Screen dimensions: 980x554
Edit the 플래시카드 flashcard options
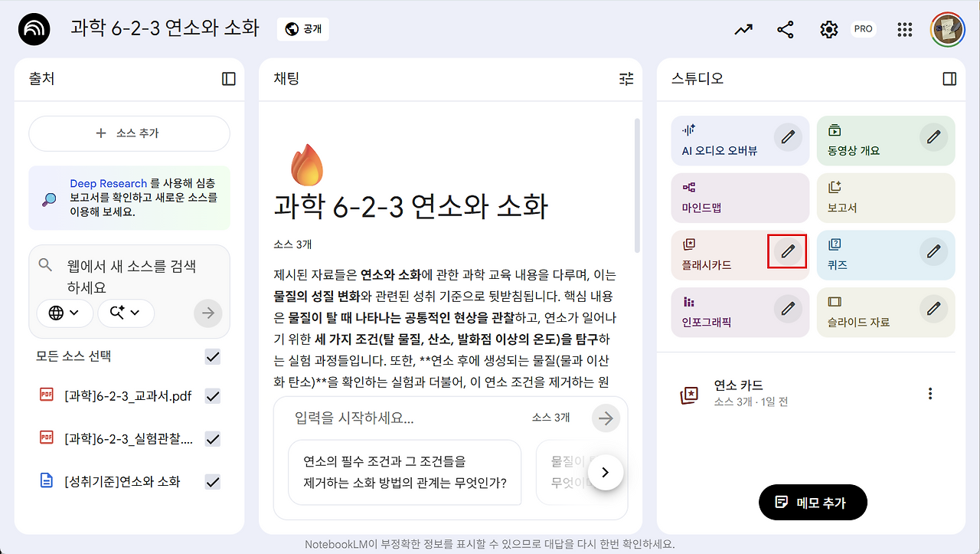[788, 251]
